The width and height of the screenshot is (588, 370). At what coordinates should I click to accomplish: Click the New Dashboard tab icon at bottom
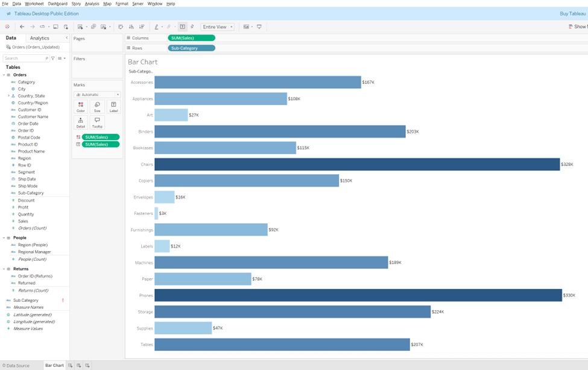tap(79, 365)
